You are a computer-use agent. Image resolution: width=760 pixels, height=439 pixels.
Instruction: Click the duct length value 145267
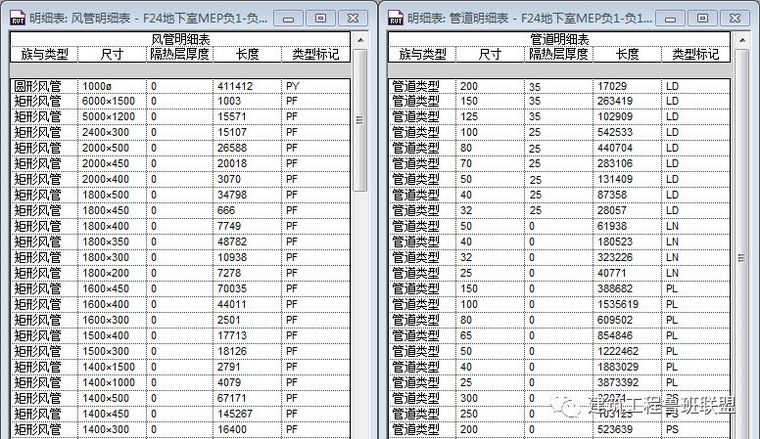(x=235, y=414)
